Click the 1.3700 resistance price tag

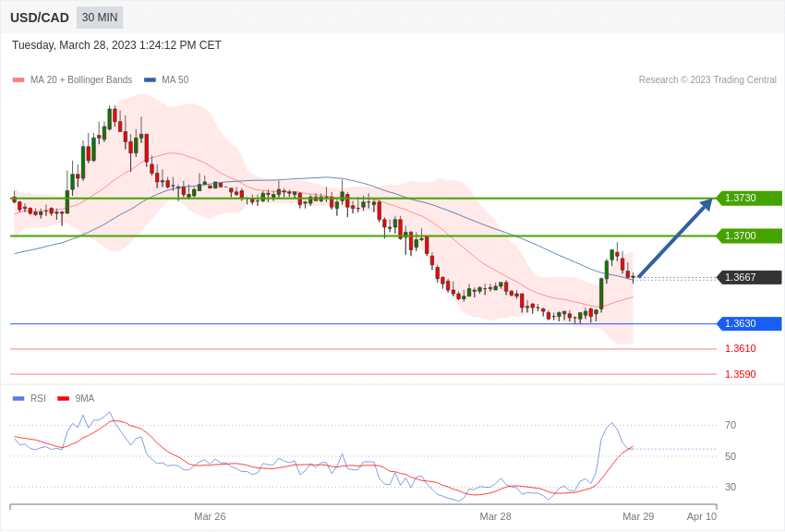click(x=750, y=236)
